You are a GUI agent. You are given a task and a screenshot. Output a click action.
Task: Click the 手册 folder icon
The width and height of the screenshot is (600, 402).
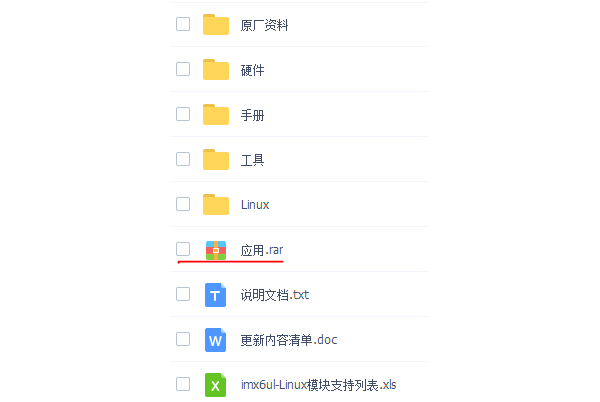(216, 115)
